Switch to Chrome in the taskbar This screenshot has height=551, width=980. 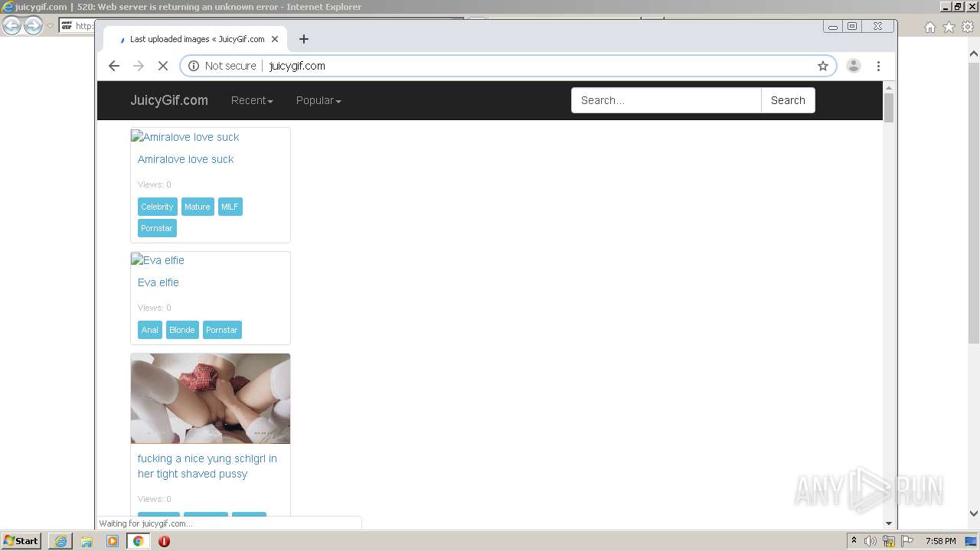tap(139, 541)
